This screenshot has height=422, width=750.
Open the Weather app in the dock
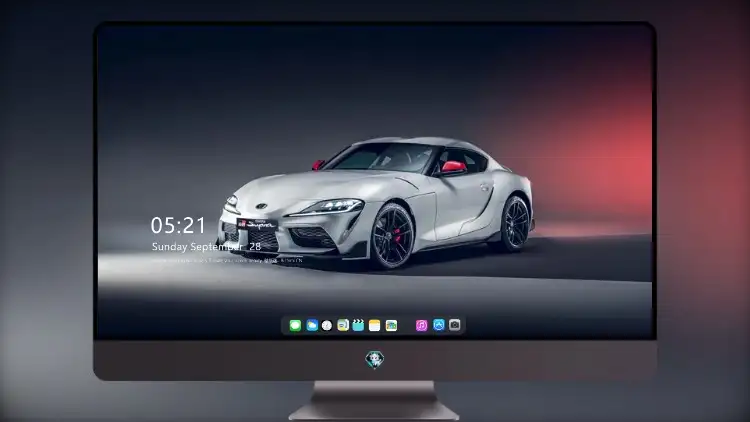(x=312, y=325)
